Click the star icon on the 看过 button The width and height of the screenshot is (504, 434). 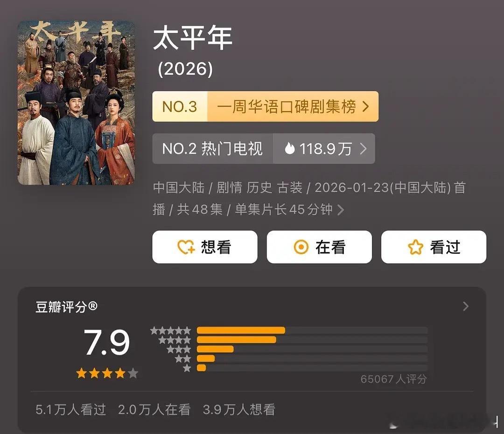coord(415,247)
